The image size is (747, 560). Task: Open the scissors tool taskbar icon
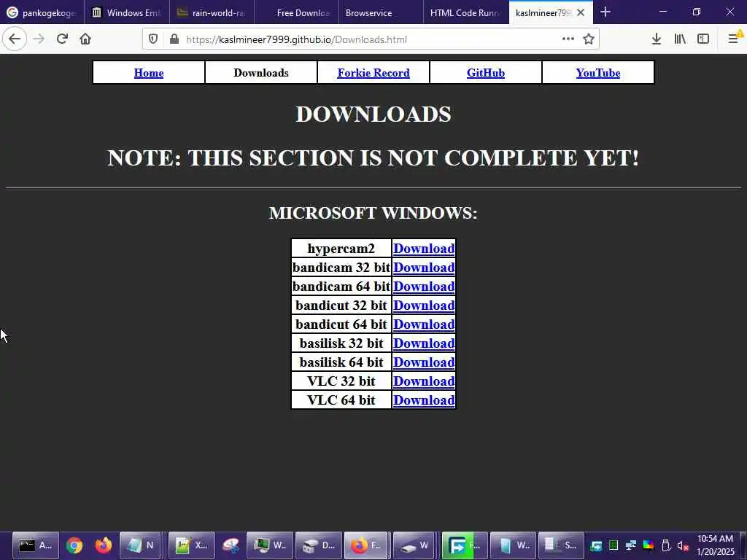[231, 545]
